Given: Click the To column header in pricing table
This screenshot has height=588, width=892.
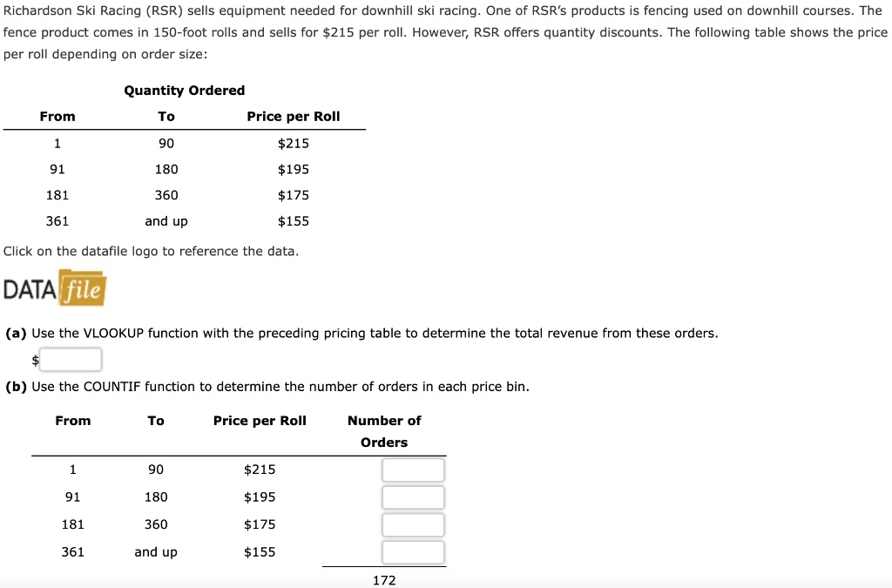Looking at the screenshot, I should click(x=166, y=116).
